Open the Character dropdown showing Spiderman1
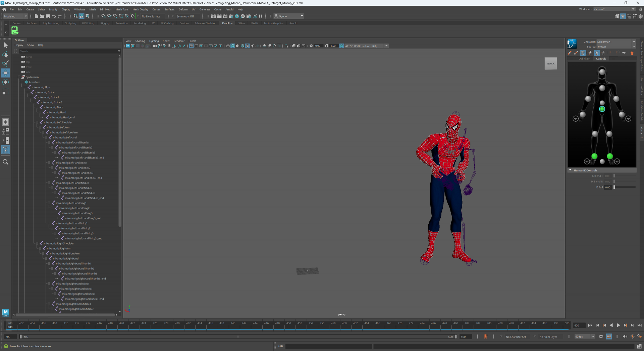644x351 pixels. point(616,42)
